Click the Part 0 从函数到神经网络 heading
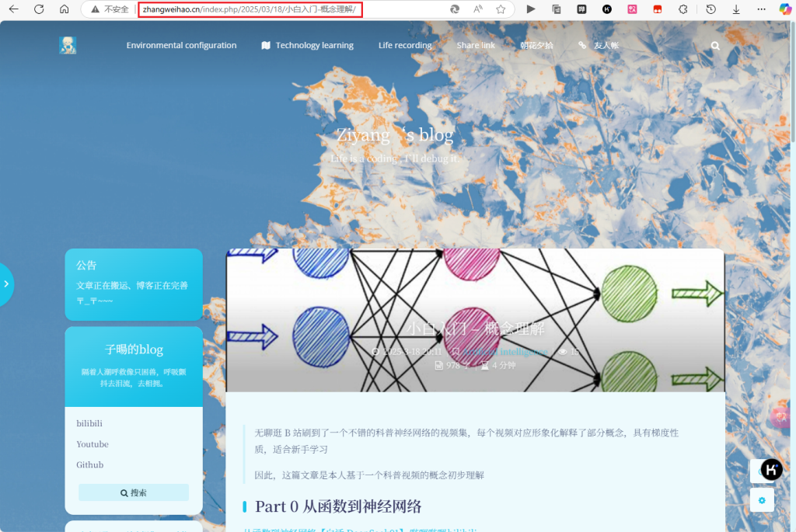Viewport: 796px width, 532px height. point(338,506)
